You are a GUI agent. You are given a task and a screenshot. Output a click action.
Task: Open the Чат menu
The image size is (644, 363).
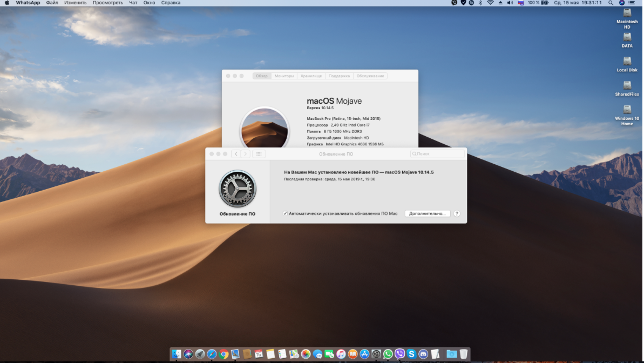point(133,3)
